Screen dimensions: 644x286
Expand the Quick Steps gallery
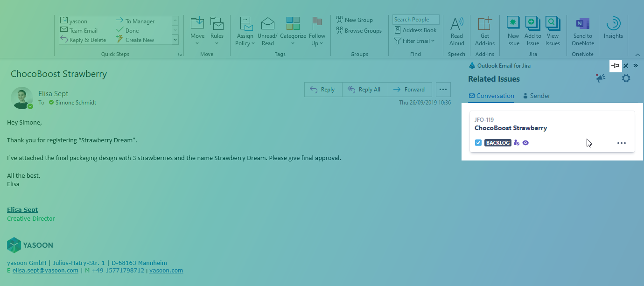175,40
